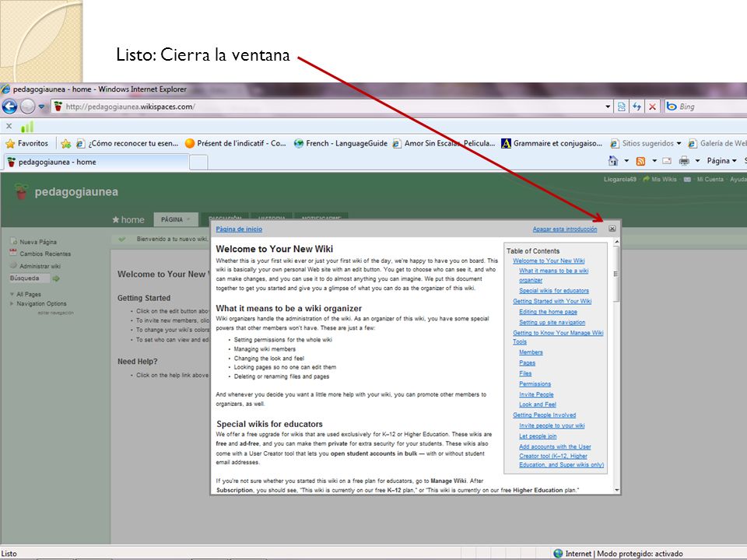Image resolution: width=747 pixels, height=560 pixels.
Task: Click the browser Forward arrow button
Action: coord(28,107)
